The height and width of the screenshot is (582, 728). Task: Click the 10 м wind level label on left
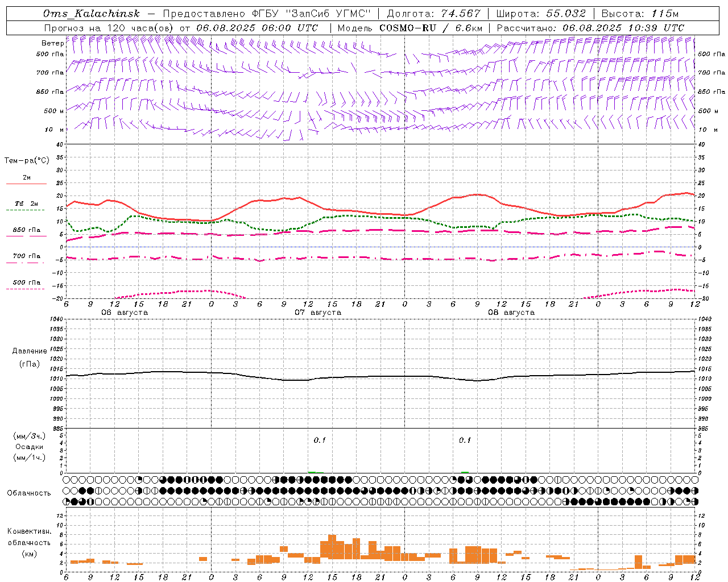click(x=54, y=130)
